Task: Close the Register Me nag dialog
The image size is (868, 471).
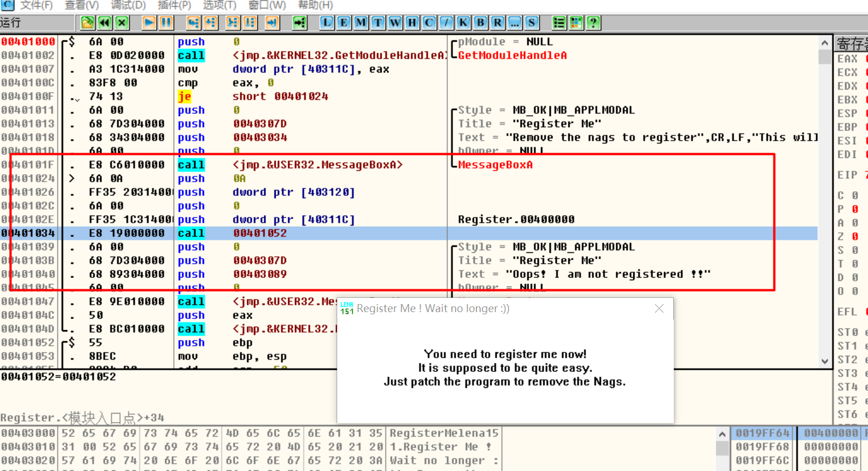Action: [x=659, y=309]
